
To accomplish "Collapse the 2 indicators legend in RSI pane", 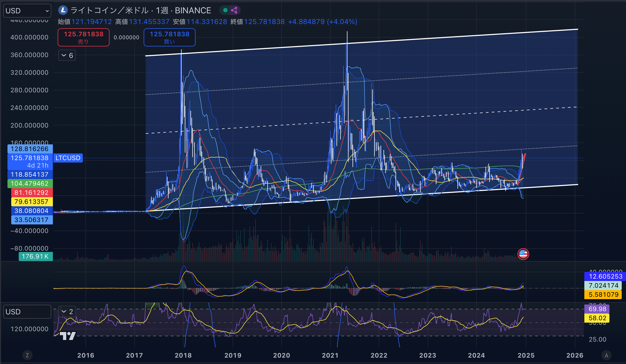I will point(67,311).
